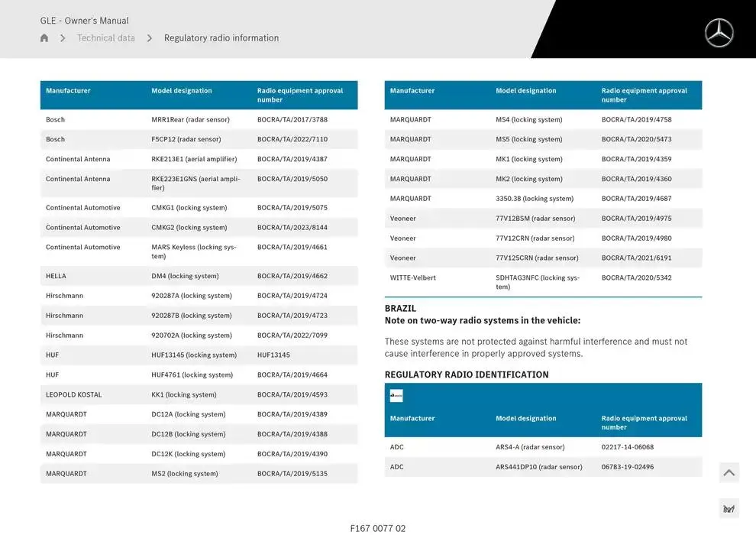This screenshot has width=756, height=535.
Task: Select the WITTE-Velbert manufacturer row
Action: click(x=413, y=278)
